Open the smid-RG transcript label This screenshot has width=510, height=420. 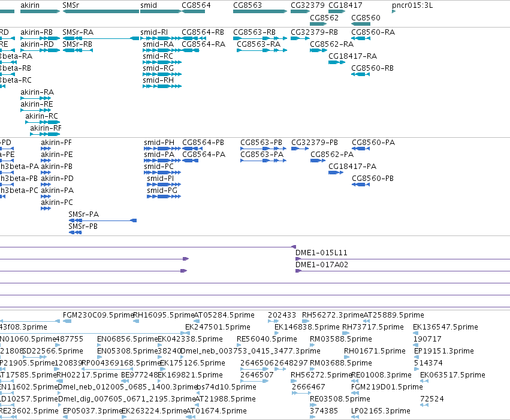click(158, 68)
